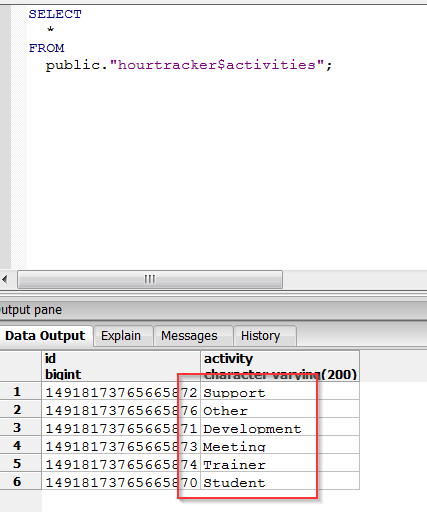Image resolution: width=427 pixels, height=512 pixels.
Task: Select row header number 3
Action: (x=21, y=427)
